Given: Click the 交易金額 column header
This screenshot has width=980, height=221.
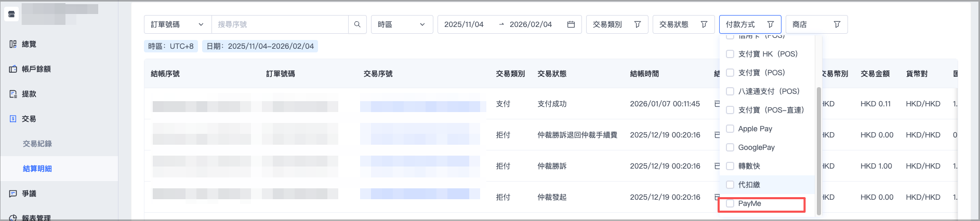Looking at the screenshot, I should [x=875, y=74].
